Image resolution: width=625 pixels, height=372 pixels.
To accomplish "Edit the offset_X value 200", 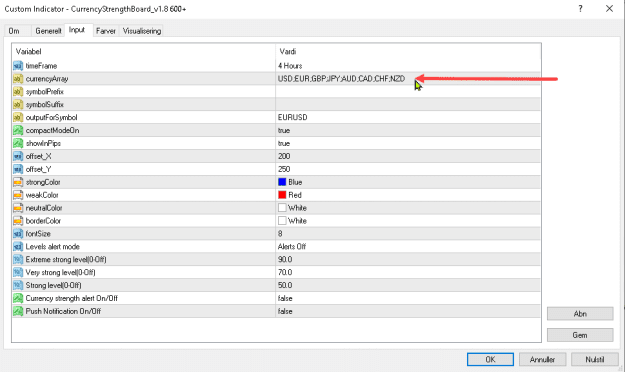I will pyautogui.click(x=408, y=156).
